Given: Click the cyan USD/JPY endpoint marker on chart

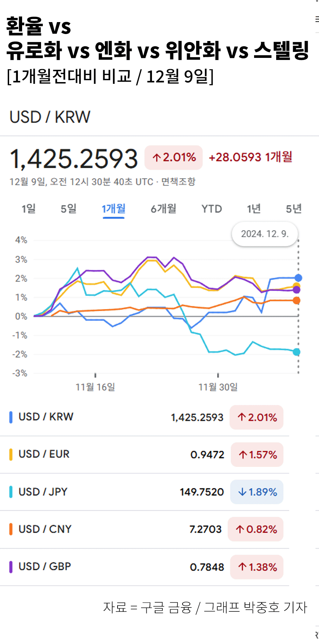Looking at the screenshot, I should pyautogui.click(x=297, y=351).
